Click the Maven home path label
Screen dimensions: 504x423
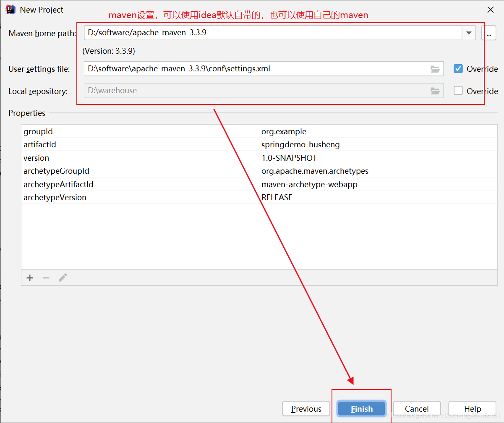42,34
